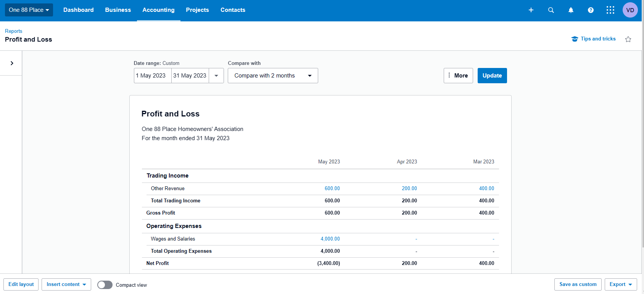Click Save as custom button
Screen dimensions: 644x294
578,284
